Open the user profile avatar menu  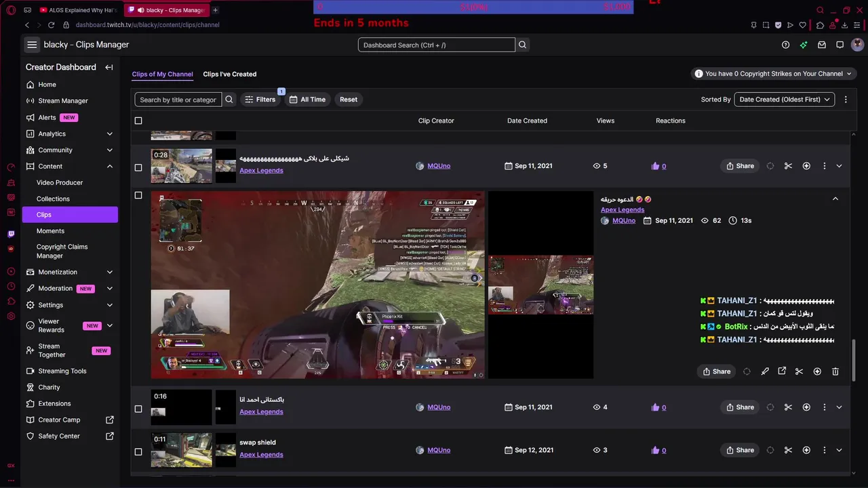coord(858,45)
